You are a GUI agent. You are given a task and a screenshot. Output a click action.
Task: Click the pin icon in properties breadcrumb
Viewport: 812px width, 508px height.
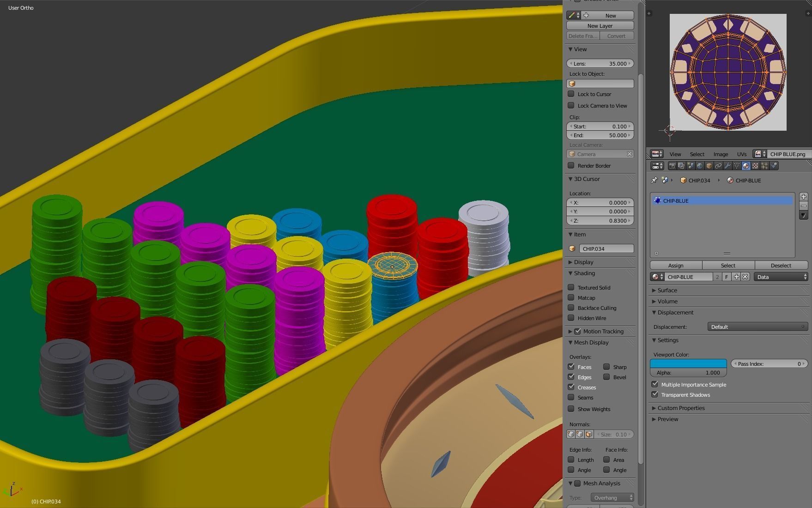coord(654,180)
